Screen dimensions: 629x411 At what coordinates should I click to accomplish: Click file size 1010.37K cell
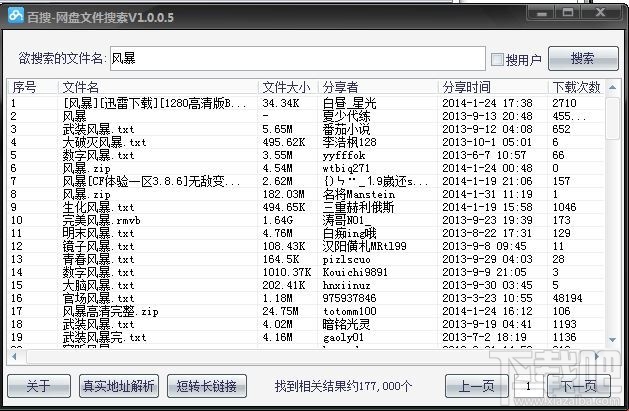(x=287, y=272)
